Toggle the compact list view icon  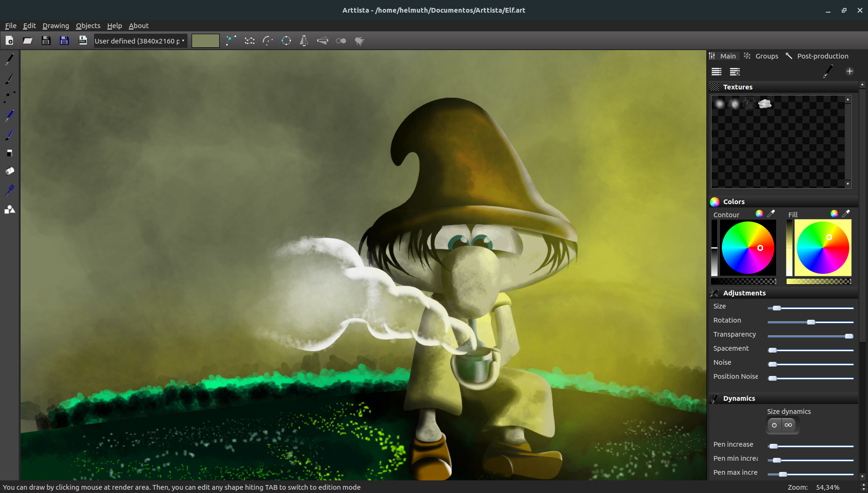coord(717,71)
